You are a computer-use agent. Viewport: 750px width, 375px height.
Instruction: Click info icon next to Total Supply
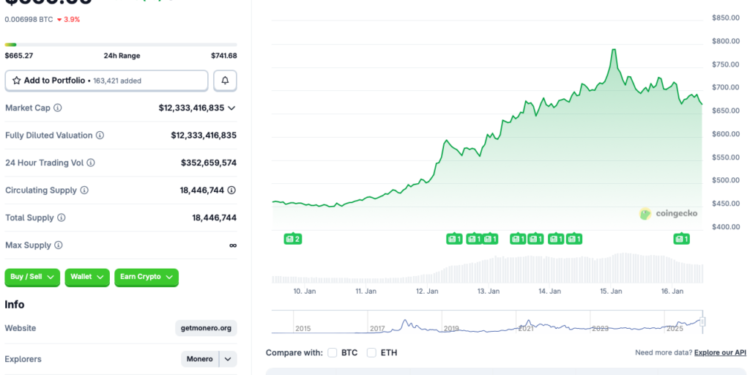(x=61, y=218)
